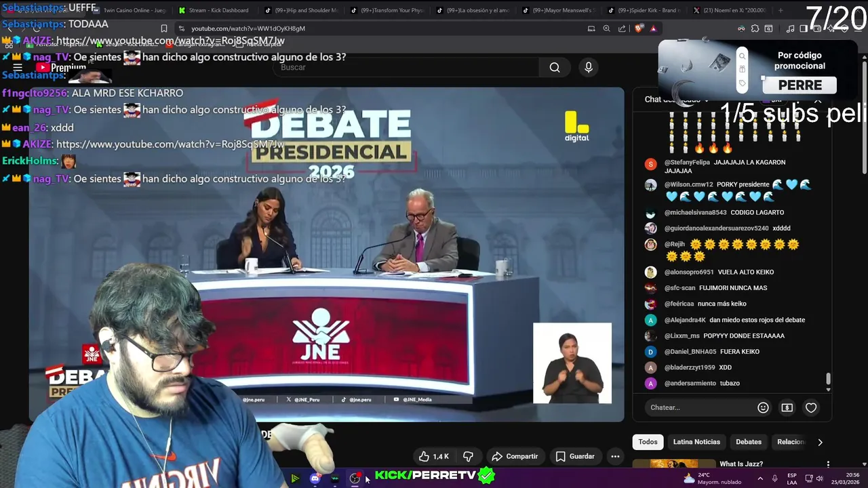
Task: Click the share page icon in the address bar
Action: 622,28
